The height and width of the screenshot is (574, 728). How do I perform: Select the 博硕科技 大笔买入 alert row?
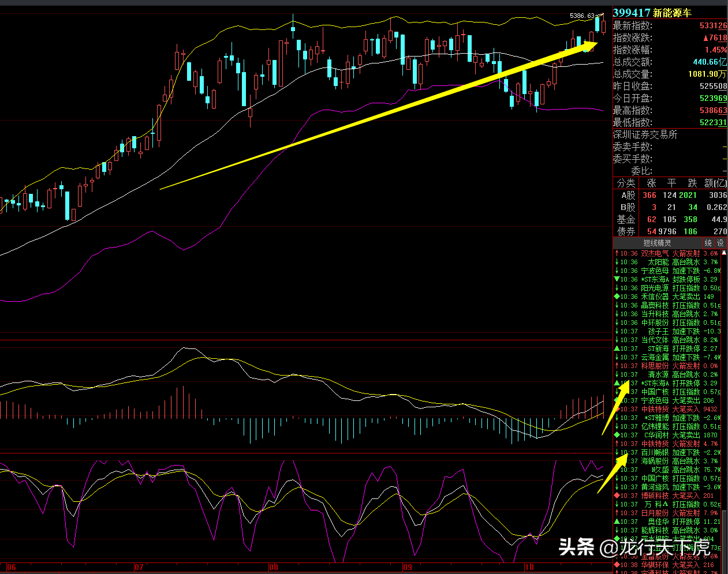coord(667,496)
